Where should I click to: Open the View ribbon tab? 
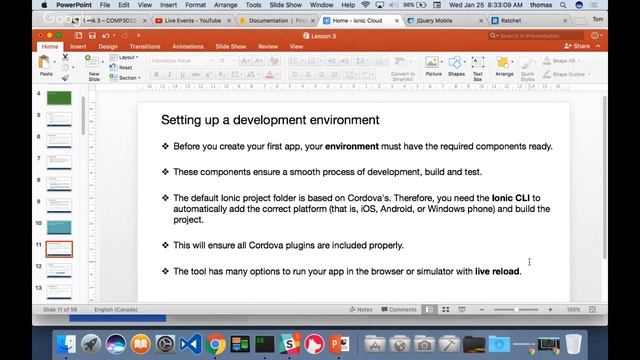point(296,47)
